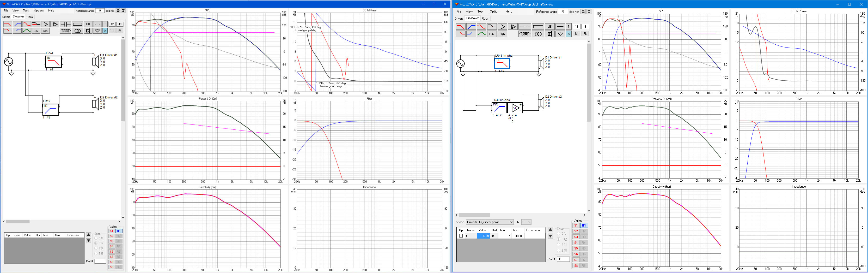868x273 pixels.
Task: Toggle blue X button in left window
Action: click(x=105, y=31)
